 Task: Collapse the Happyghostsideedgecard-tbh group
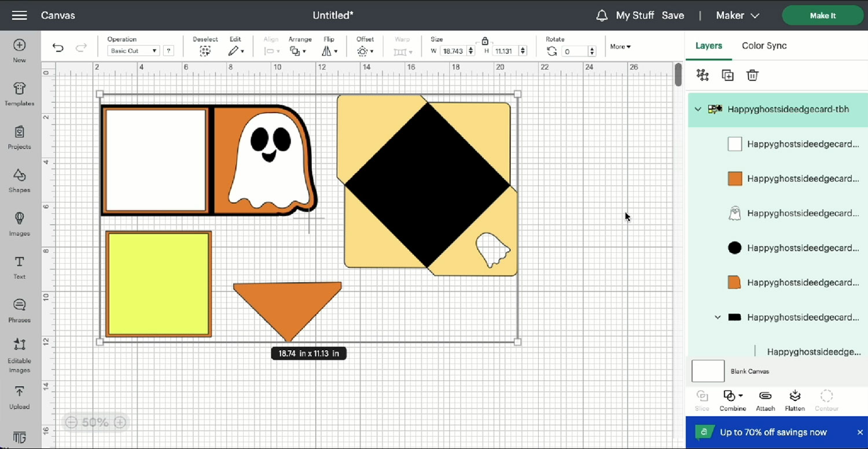698,109
